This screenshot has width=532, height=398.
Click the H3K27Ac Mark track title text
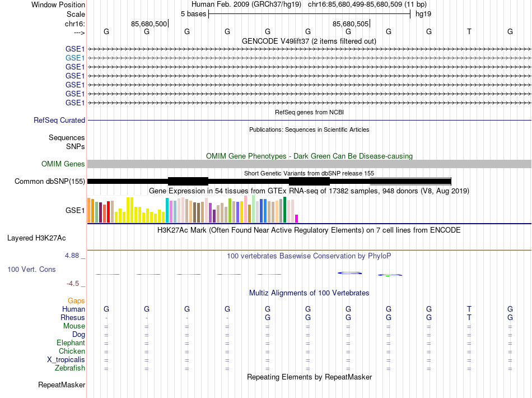tap(309, 230)
